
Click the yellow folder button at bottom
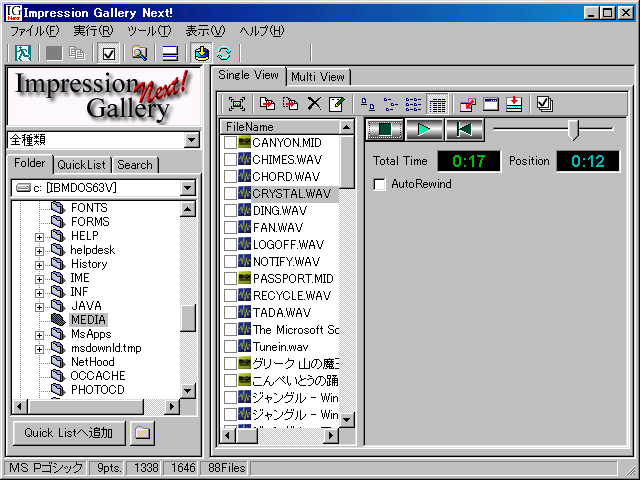pos(142,433)
